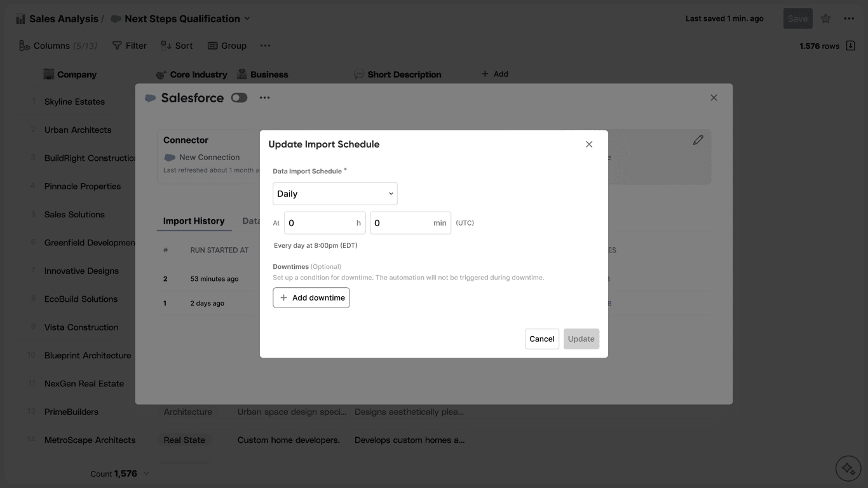
Task: Click the Add downtime button
Action: [311, 297]
